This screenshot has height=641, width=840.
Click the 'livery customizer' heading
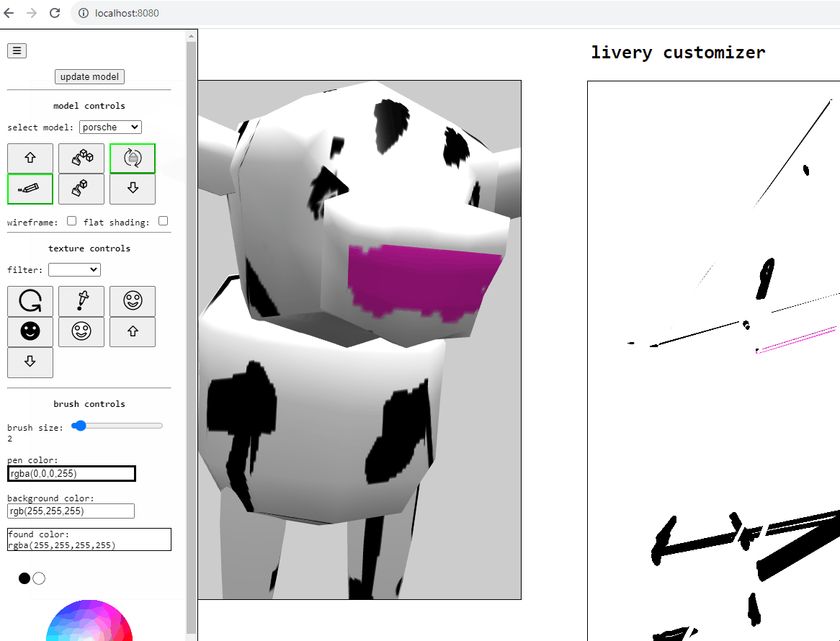coord(678,53)
